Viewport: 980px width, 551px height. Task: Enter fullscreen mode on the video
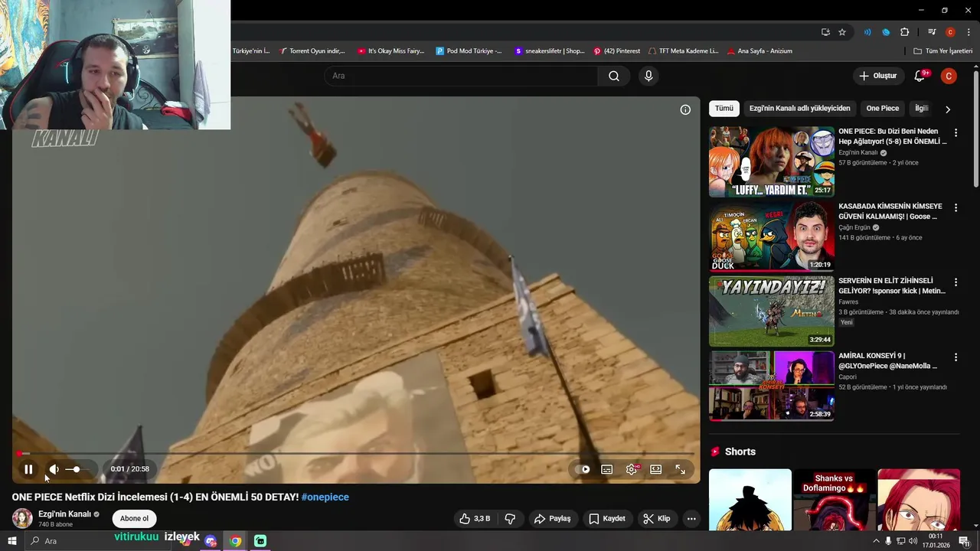click(680, 469)
